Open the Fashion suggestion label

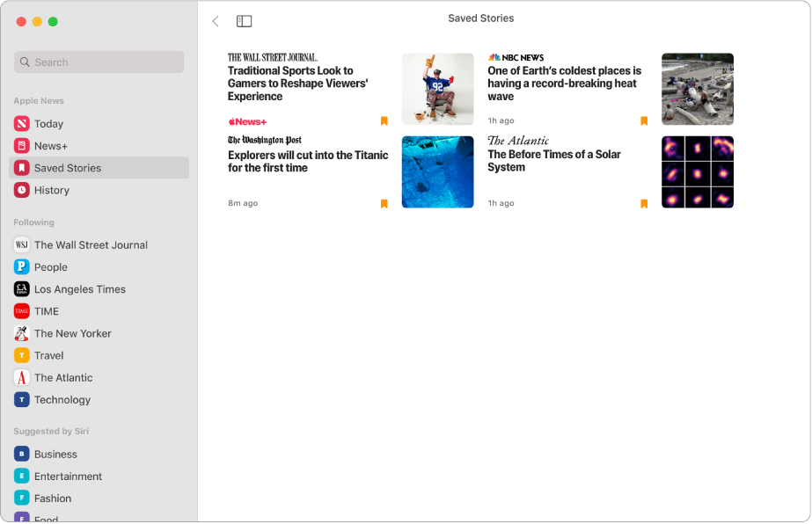point(53,499)
